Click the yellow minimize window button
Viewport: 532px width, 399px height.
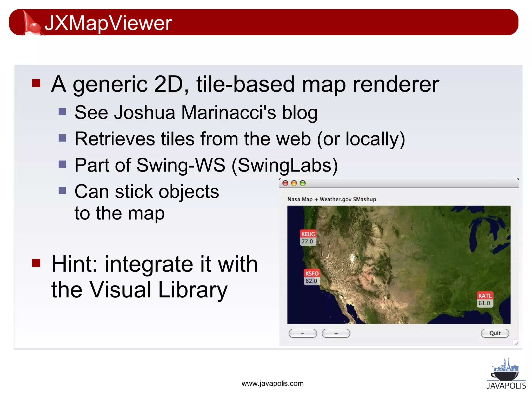pos(294,183)
